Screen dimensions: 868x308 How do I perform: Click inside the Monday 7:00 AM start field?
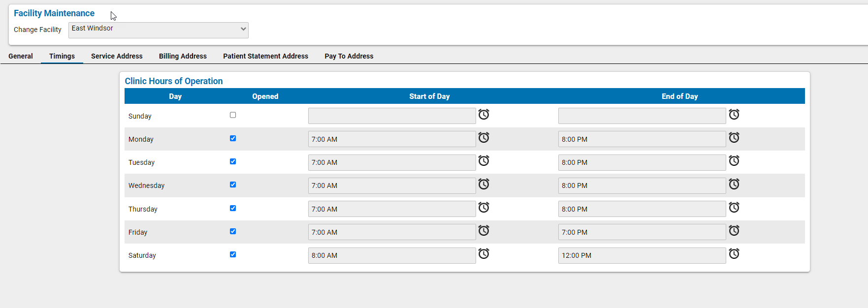[x=391, y=139]
